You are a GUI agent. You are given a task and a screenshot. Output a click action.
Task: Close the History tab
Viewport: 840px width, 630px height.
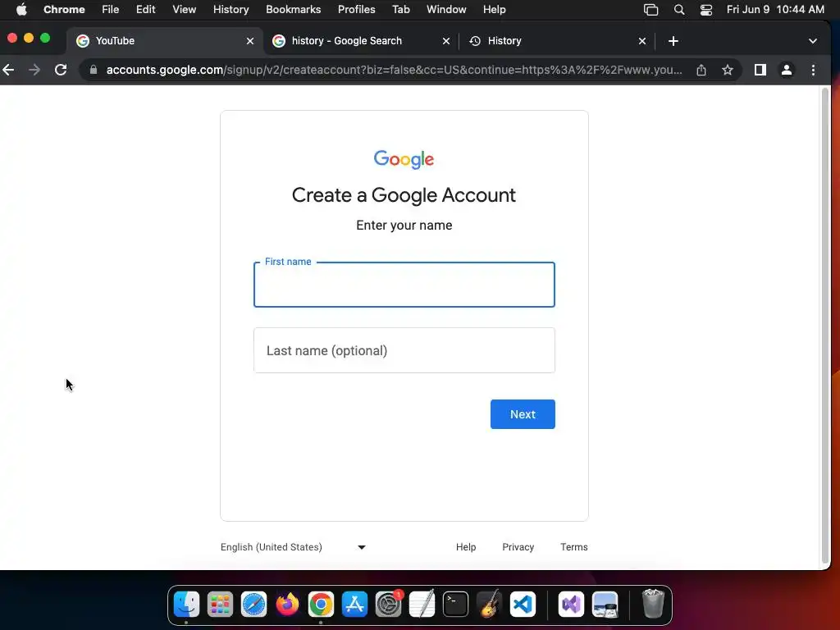(x=641, y=41)
